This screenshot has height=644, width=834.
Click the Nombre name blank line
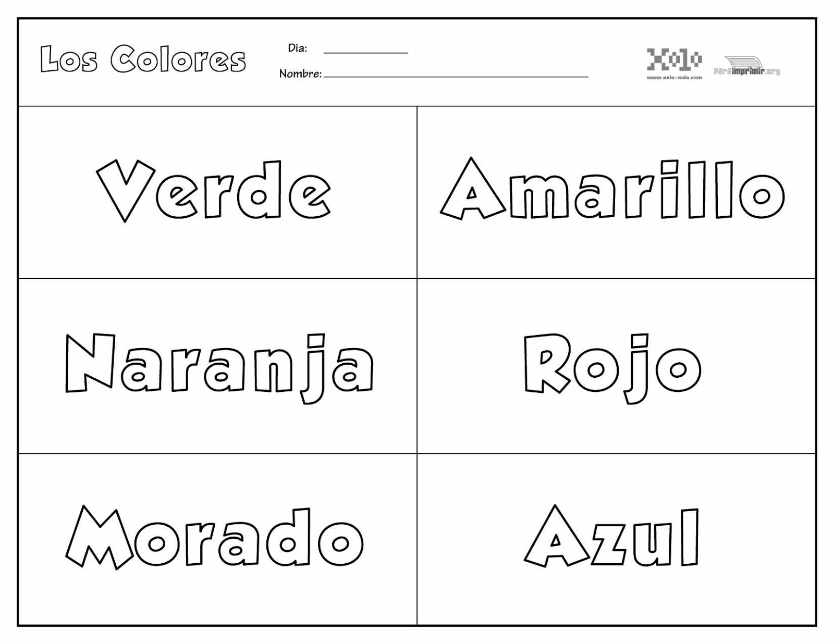tap(456, 76)
